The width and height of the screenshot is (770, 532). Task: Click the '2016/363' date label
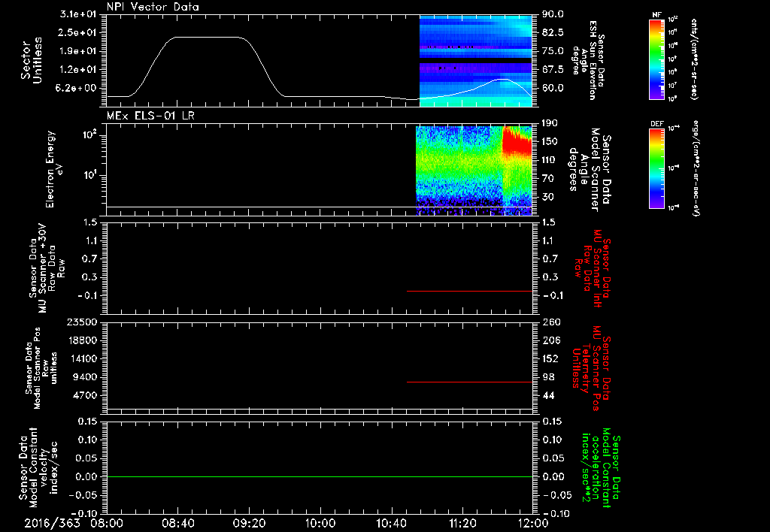[x=52, y=523]
